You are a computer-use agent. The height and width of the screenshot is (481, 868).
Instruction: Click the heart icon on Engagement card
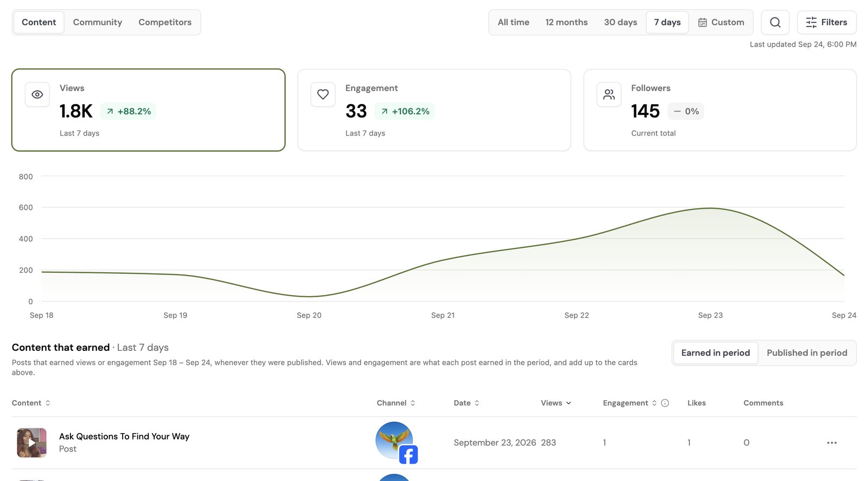pos(323,94)
